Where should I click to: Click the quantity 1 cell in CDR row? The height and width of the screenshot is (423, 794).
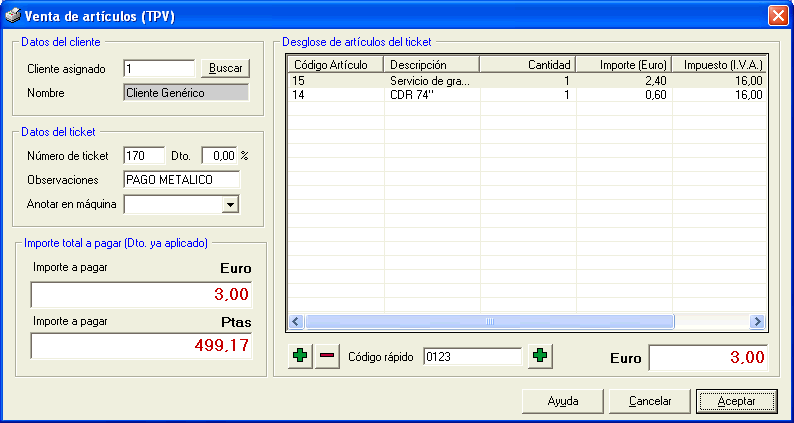[x=528, y=95]
